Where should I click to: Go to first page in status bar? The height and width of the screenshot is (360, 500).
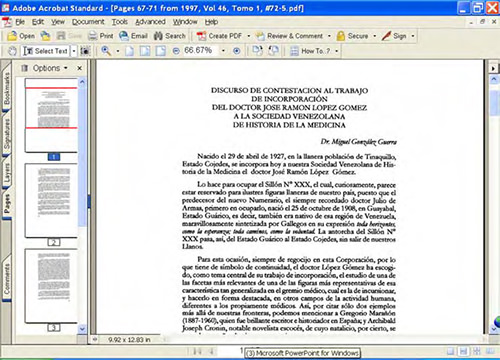tap(197, 351)
